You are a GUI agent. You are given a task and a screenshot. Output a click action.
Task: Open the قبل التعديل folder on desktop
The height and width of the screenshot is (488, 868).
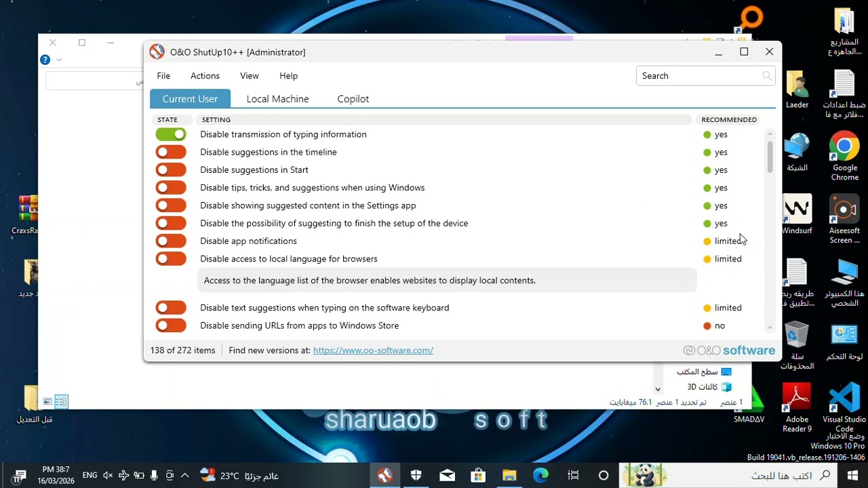click(x=34, y=405)
